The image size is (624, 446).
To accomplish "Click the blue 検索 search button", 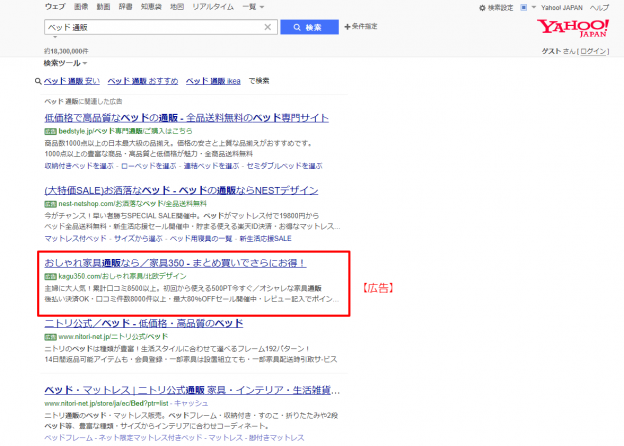I will (309, 27).
